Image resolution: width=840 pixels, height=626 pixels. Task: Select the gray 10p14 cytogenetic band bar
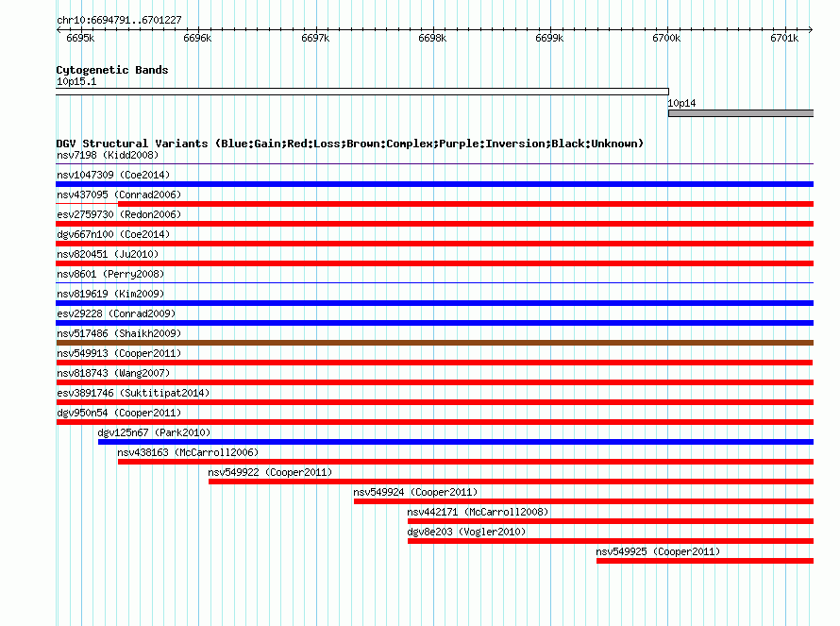point(741,113)
